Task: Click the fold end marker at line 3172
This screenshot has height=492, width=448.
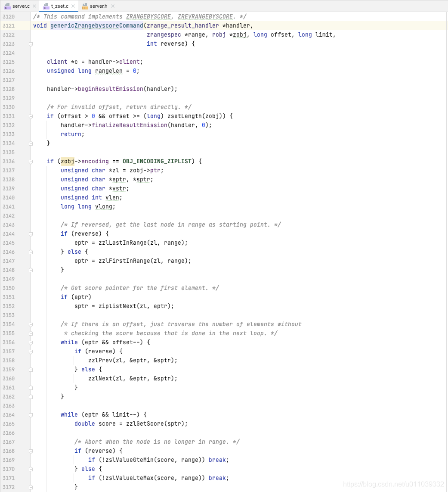Action: point(31,487)
